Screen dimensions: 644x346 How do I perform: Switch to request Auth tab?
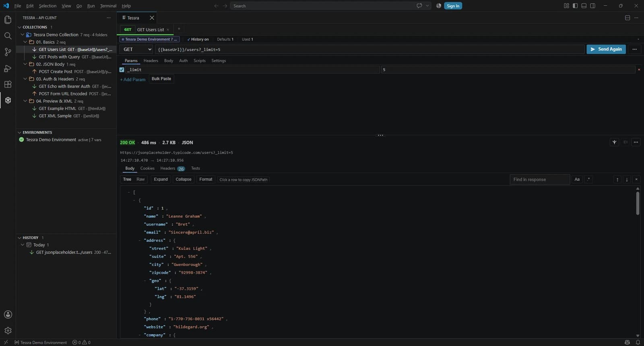coord(183,61)
